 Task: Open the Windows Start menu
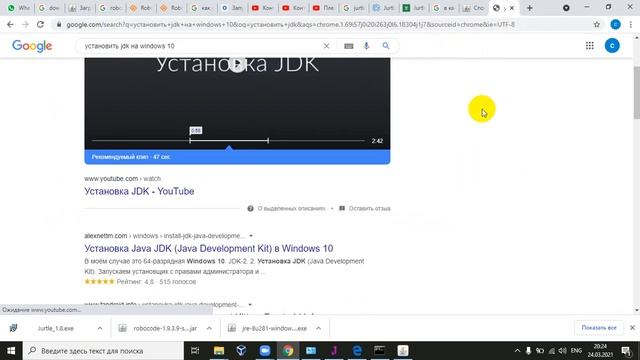pos(11,351)
